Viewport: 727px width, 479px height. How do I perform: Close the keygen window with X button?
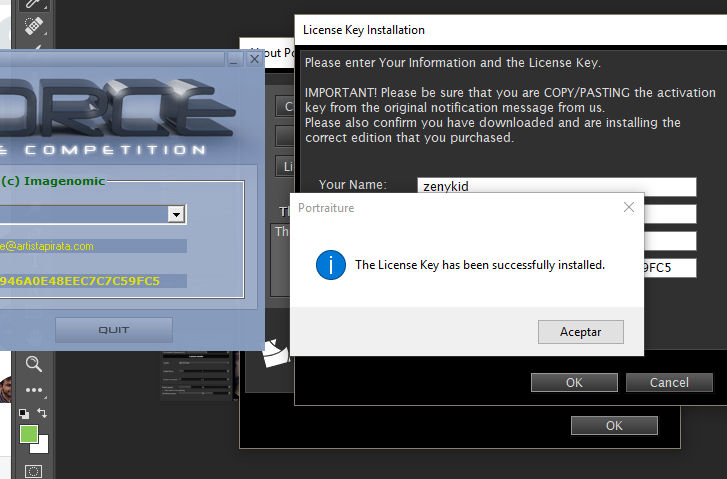[255, 59]
